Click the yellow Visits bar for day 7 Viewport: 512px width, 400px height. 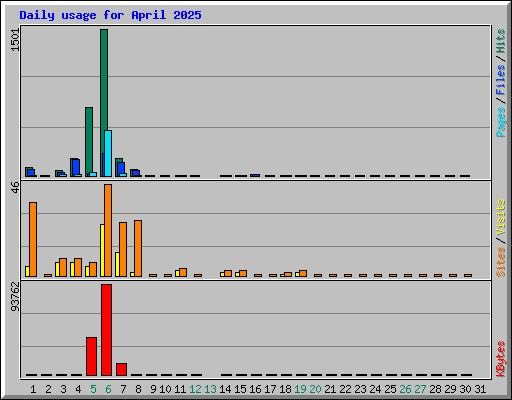click(117, 264)
